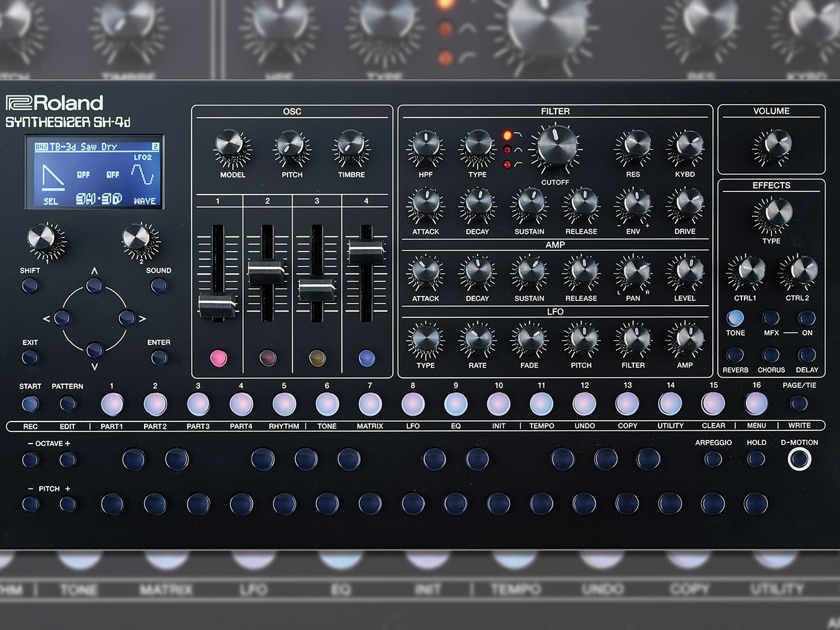
Task: Toggle the effects ON button
Action: click(807, 318)
